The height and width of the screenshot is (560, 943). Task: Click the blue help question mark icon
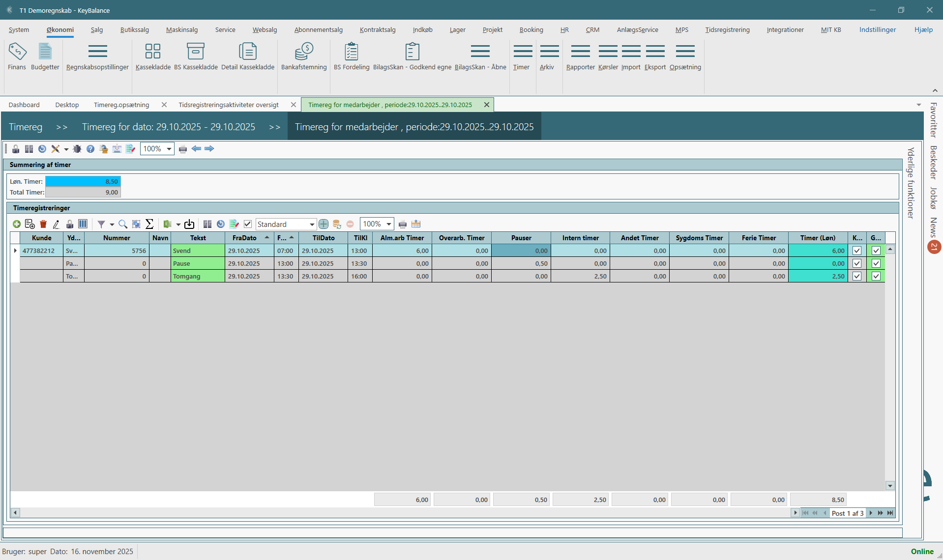pyautogui.click(x=90, y=149)
